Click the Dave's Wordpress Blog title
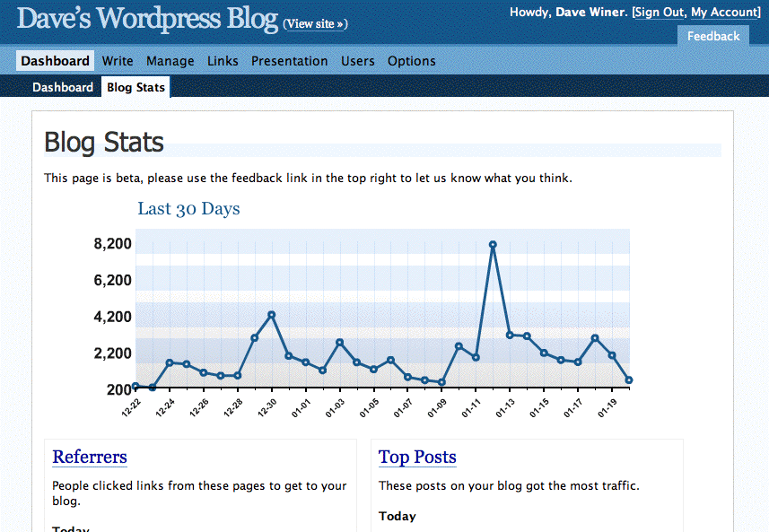 tap(147, 18)
